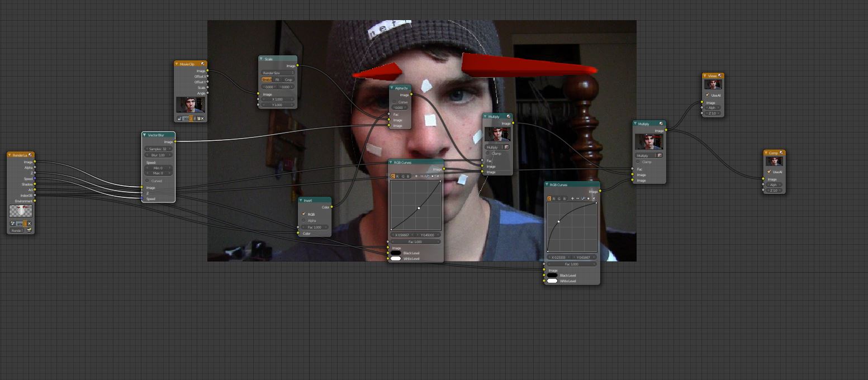
Task: Select G channel in center RGB Curves
Action: [403, 176]
